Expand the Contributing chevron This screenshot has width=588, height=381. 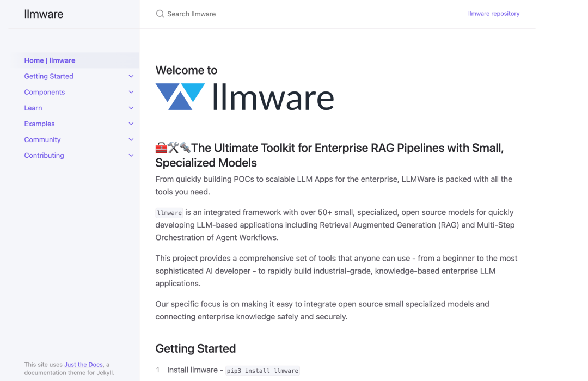(x=131, y=155)
